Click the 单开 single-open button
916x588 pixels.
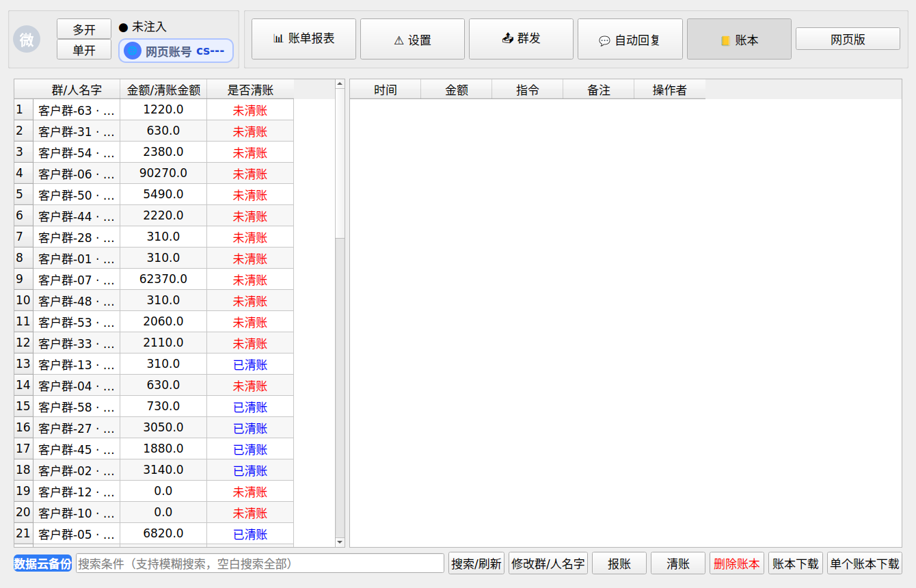click(84, 50)
